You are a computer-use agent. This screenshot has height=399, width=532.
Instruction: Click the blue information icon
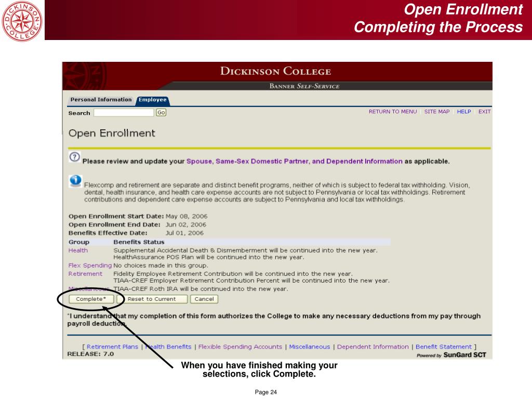(x=75, y=181)
